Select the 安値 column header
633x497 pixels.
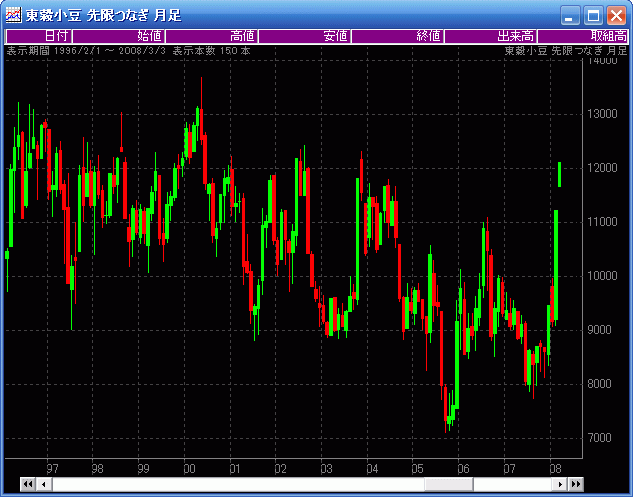(304, 36)
